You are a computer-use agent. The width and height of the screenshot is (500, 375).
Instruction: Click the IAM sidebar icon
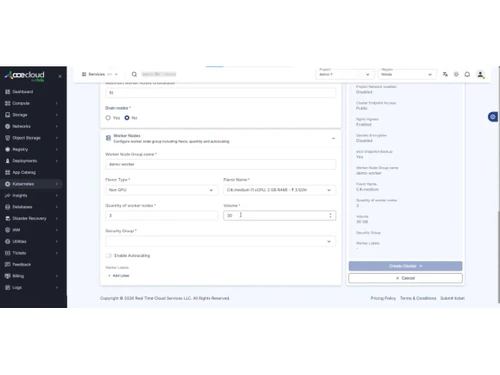(8, 230)
